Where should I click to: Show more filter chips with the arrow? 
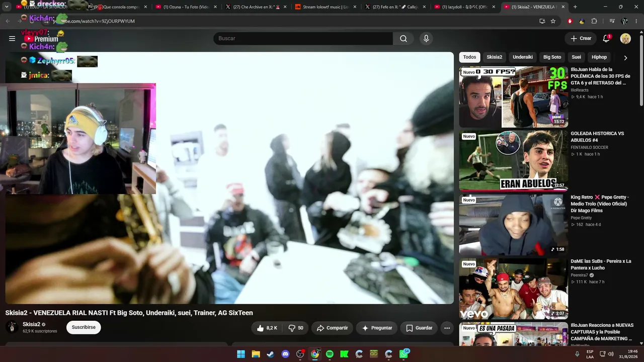[625, 57]
